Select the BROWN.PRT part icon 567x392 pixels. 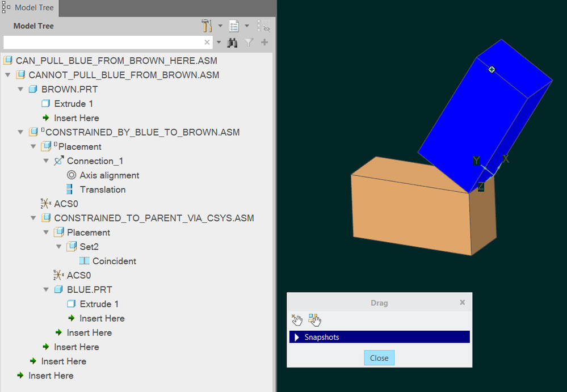pyautogui.click(x=33, y=89)
